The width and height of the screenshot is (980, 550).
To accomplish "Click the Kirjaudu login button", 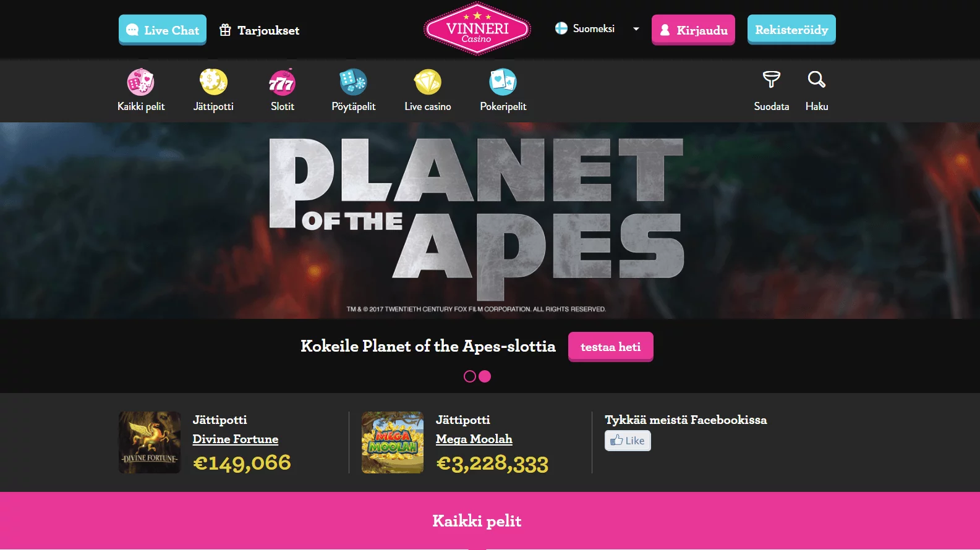I will click(693, 30).
